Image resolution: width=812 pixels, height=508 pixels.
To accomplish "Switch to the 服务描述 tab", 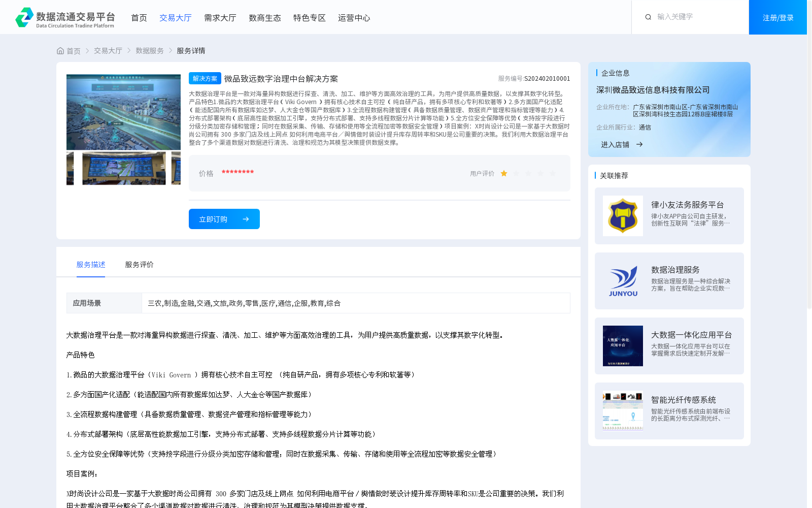I will click(x=91, y=265).
